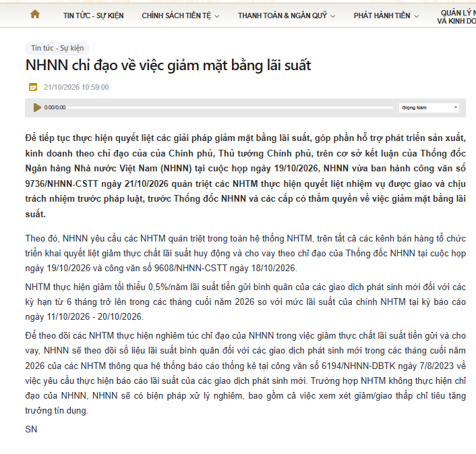476x454 pixels.
Task: Click the audio progress bar
Action: pyautogui.click(x=230, y=107)
